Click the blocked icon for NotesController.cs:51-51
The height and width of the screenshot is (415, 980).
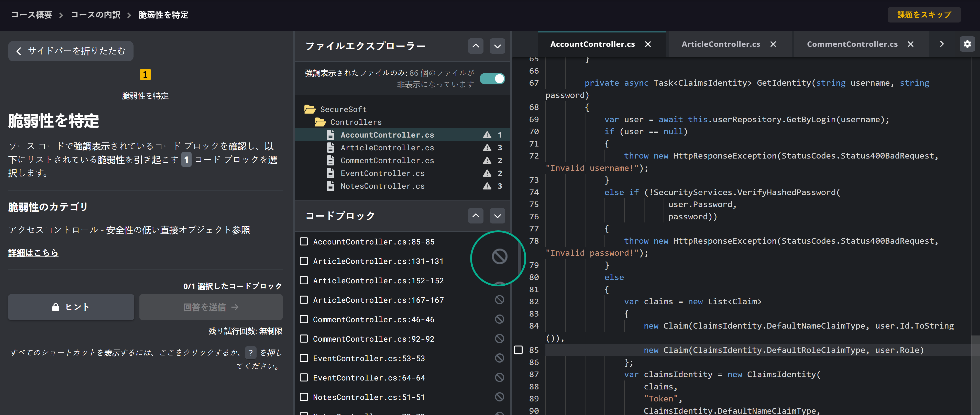[x=500, y=397]
